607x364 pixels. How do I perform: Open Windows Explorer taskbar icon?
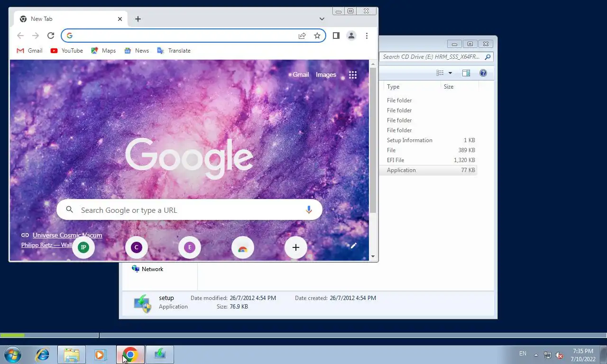point(72,355)
